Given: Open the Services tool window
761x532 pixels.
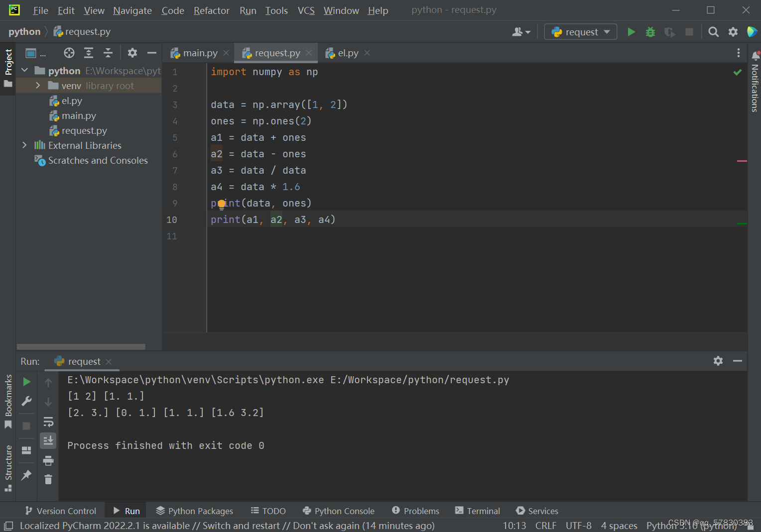Looking at the screenshot, I should [537, 511].
